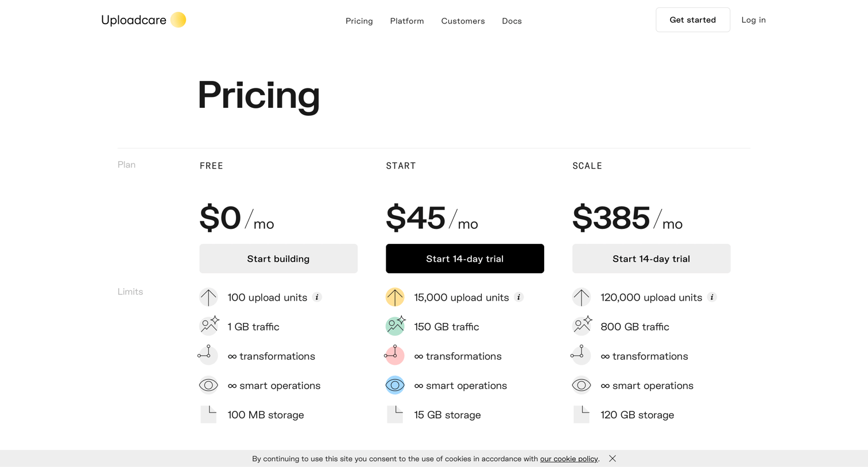Click info icon beside 100 upload units
The height and width of the screenshot is (467, 868).
click(x=317, y=297)
